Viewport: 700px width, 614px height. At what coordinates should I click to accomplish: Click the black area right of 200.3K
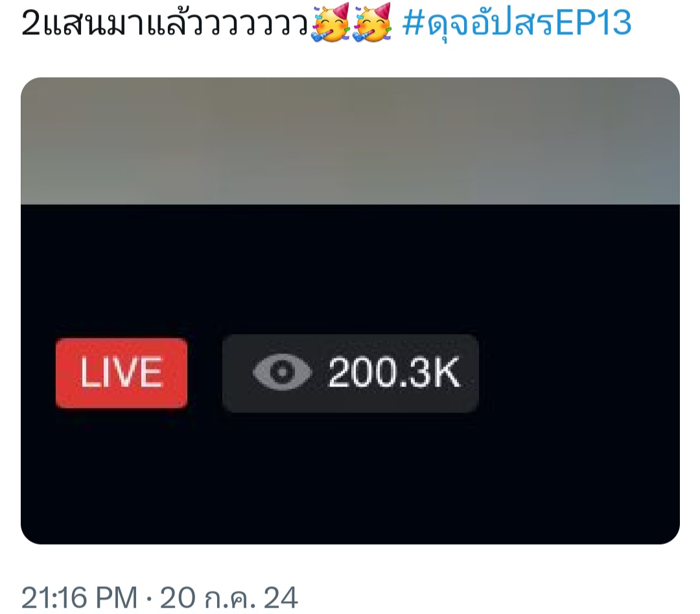point(579,373)
